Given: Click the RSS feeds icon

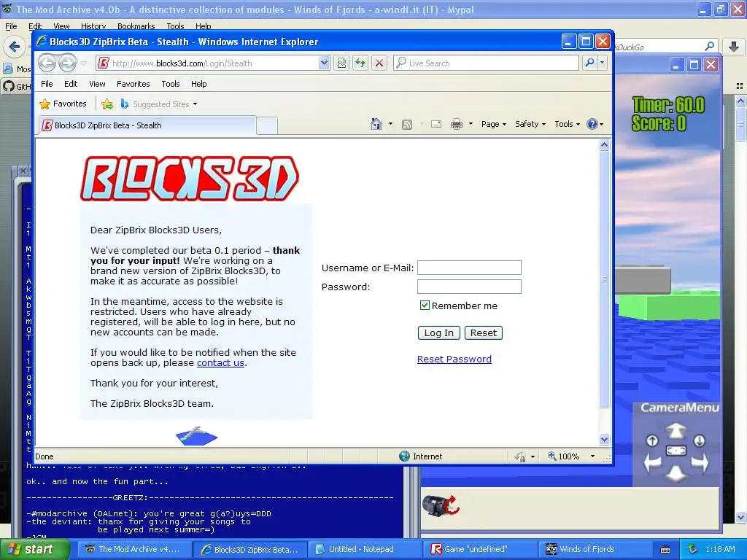Looking at the screenshot, I should (x=407, y=124).
